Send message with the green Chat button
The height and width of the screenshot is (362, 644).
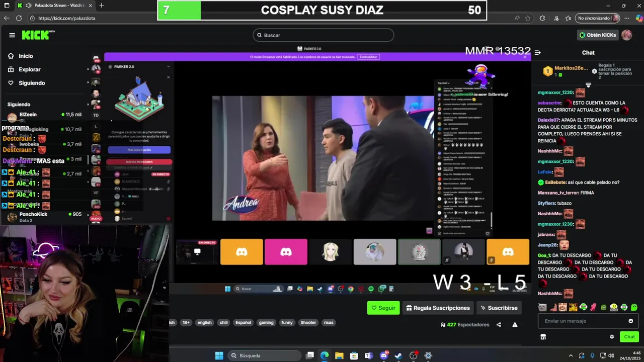(x=629, y=337)
